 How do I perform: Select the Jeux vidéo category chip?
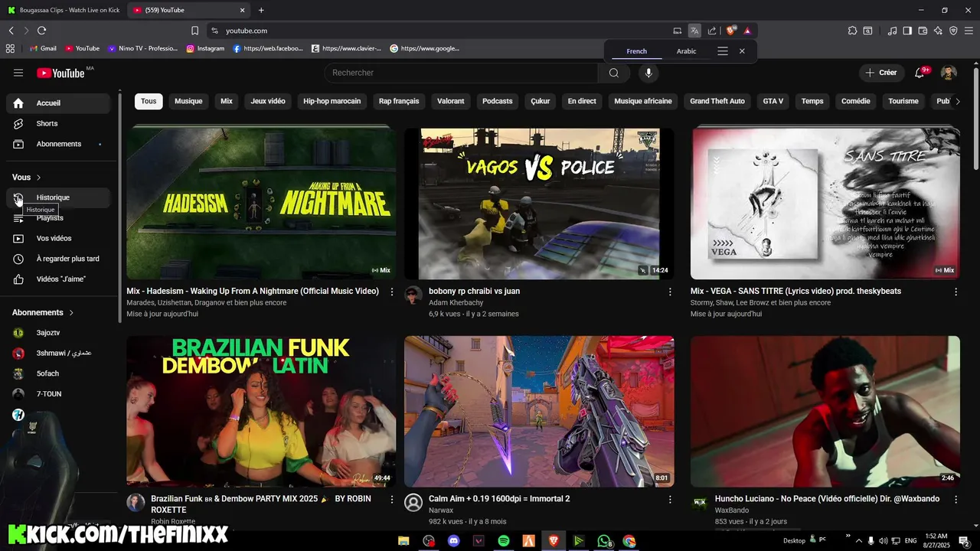coord(268,101)
